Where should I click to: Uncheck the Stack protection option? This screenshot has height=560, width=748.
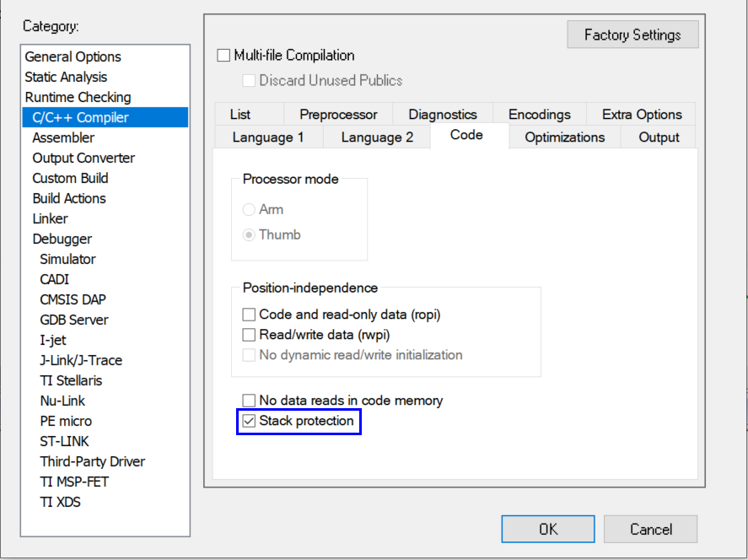click(x=249, y=421)
